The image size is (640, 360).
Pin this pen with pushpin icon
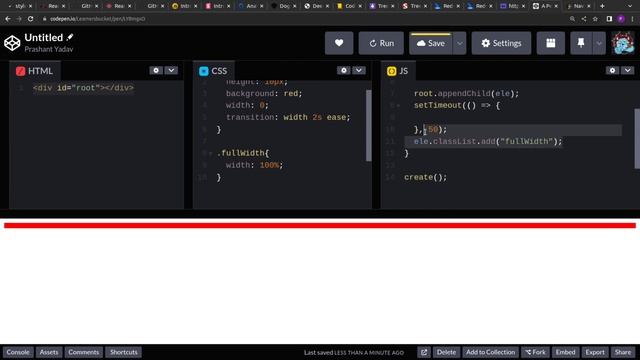point(581,43)
